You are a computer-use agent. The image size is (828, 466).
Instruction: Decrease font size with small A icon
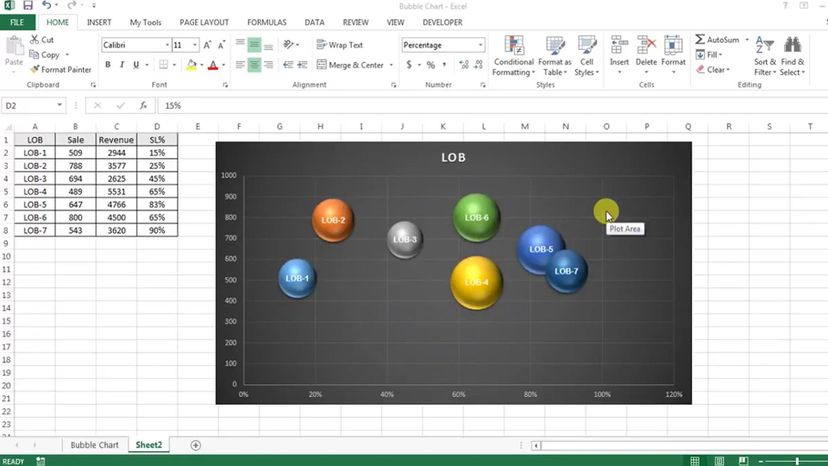pyautogui.click(x=221, y=45)
